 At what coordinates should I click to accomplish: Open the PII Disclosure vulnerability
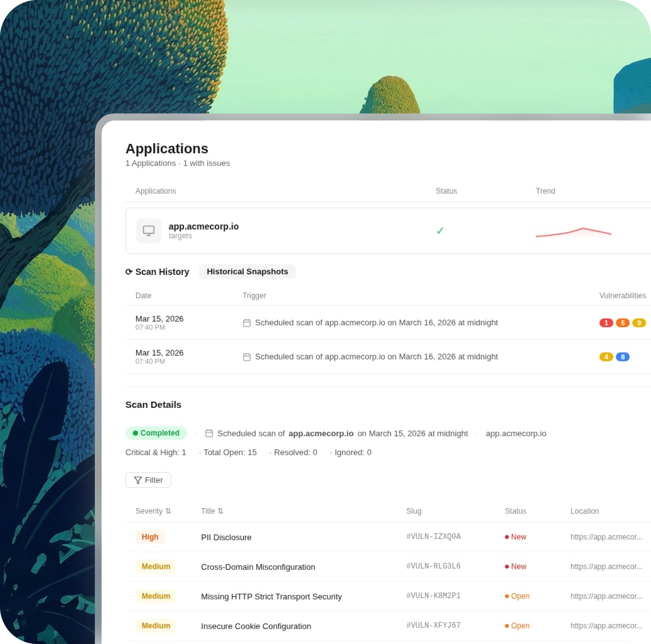(226, 537)
